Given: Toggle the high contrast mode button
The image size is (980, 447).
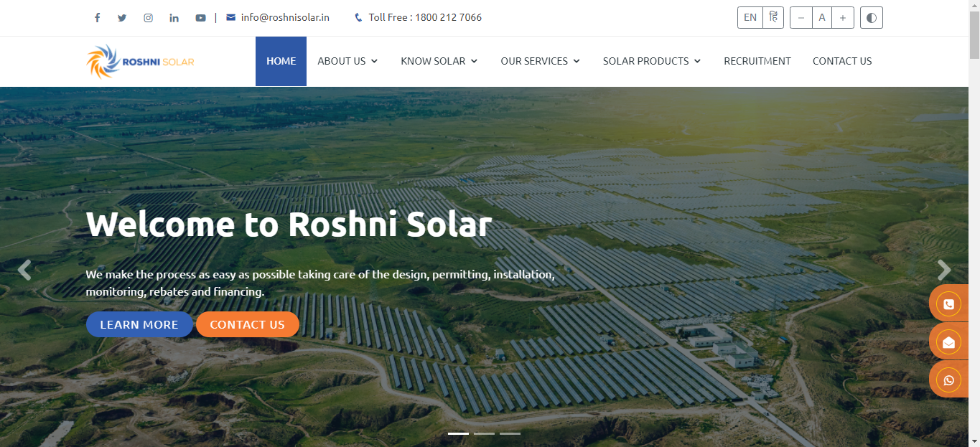Looking at the screenshot, I should [x=872, y=18].
